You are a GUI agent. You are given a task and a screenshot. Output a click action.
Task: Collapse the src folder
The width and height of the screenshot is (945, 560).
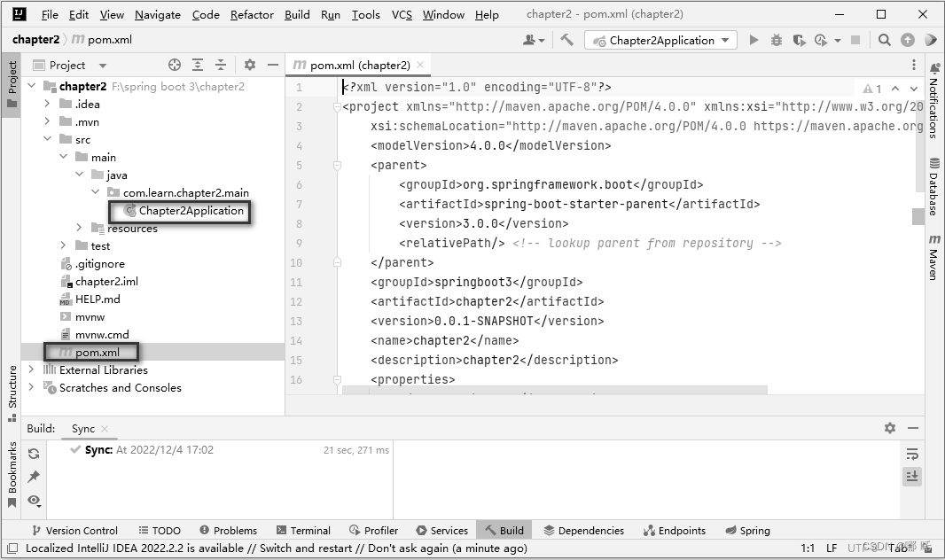tap(48, 139)
